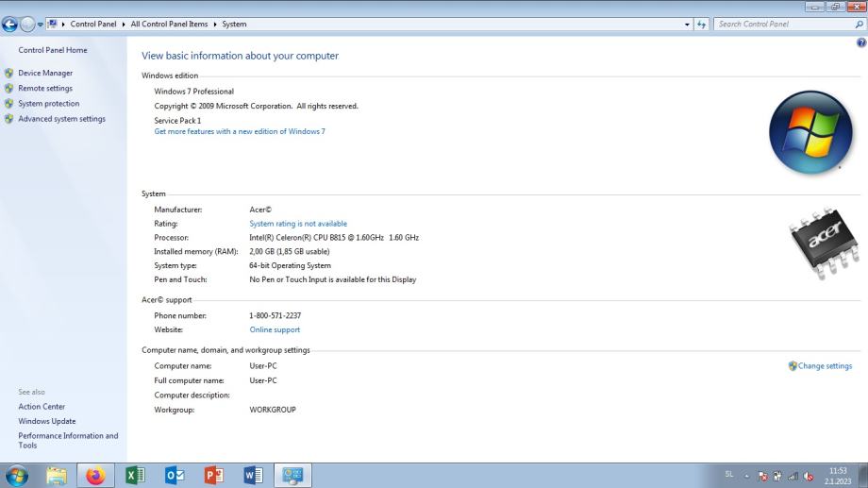
Task: Click Change settings for computer name
Action: [x=825, y=366]
